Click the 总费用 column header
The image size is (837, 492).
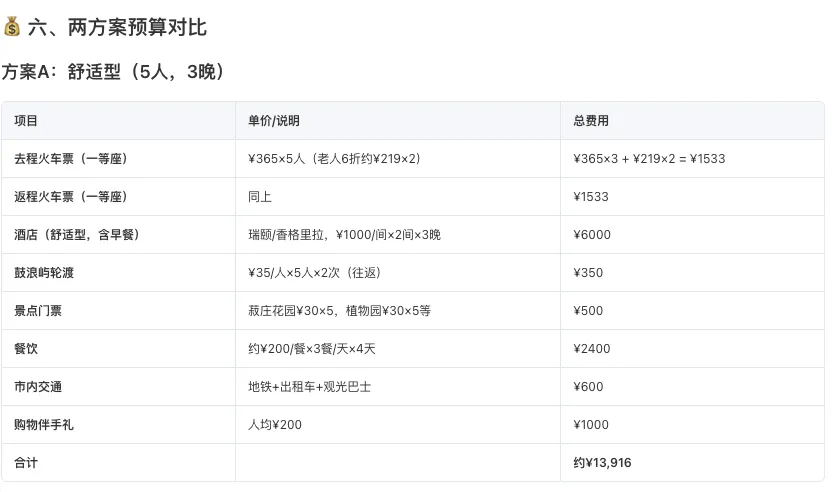[x=591, y=121]
